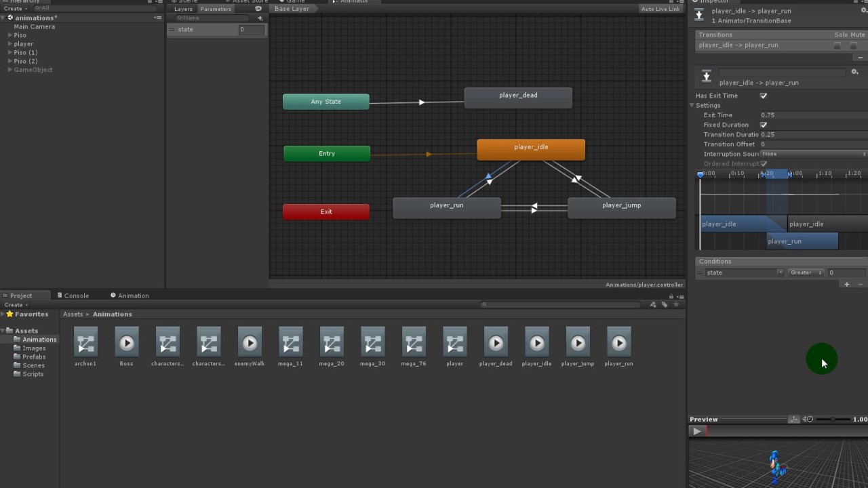Viewport: 868px width, 488px height.
Task: Select the Exit node
Action: (x=326, y=211)
